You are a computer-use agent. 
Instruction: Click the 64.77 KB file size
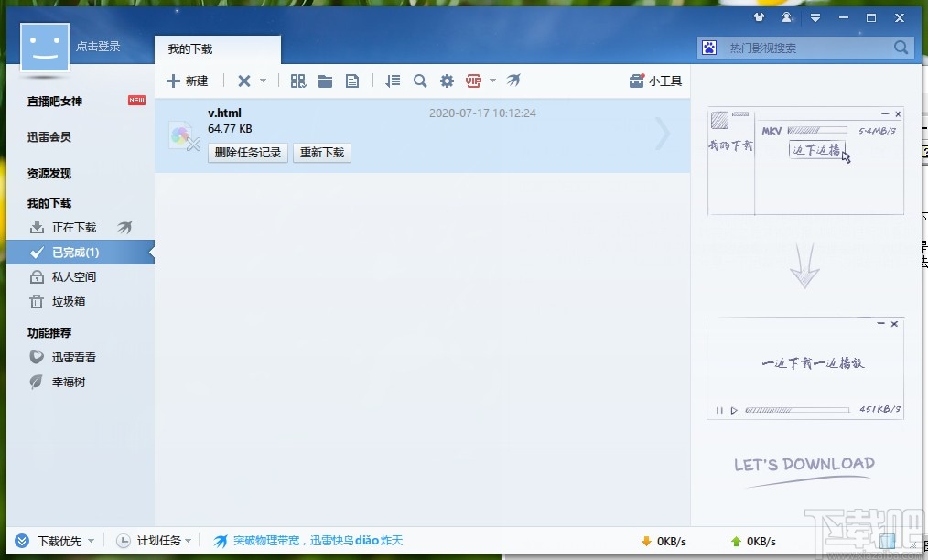click(x=230, y=128)
